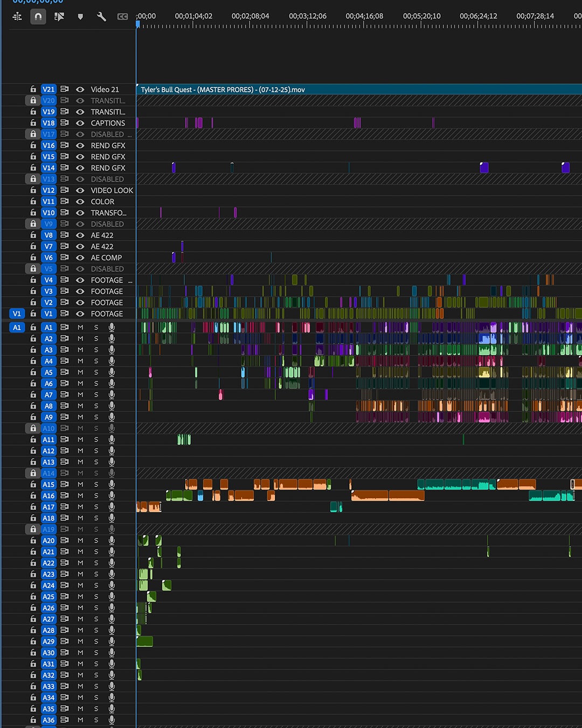Click the ruler at timecode 00;04;16;08
Viewport: 582px width, 728px height.
point(364,24)
